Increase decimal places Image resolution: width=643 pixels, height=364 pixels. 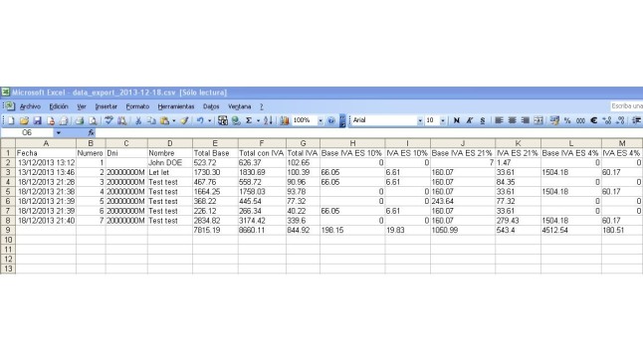click(x=607, y=120)
